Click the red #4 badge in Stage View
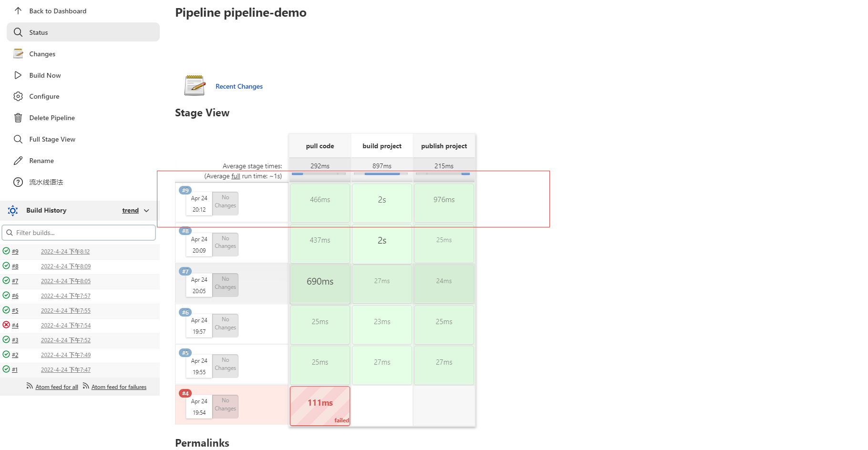This screenshot has height=450, width=868. coord(185,393)
